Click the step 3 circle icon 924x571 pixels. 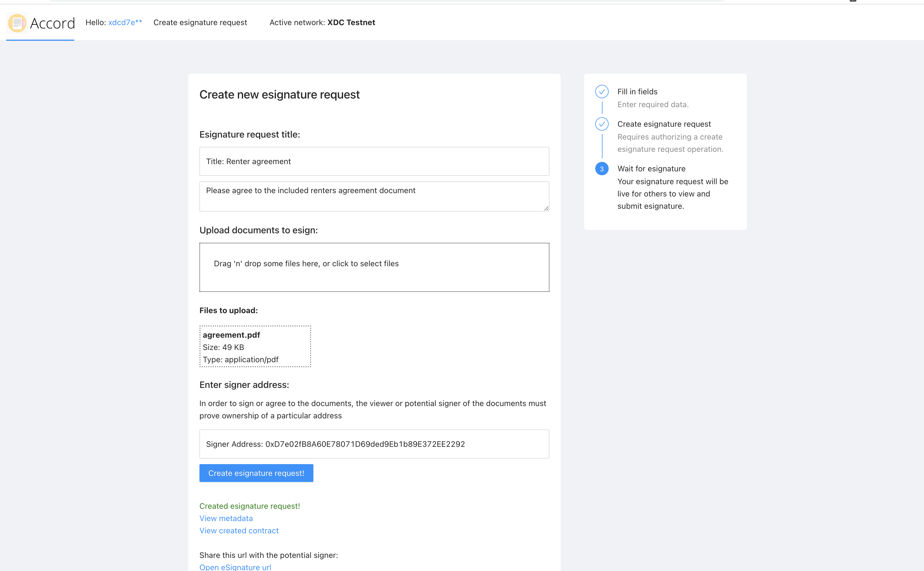602,169
